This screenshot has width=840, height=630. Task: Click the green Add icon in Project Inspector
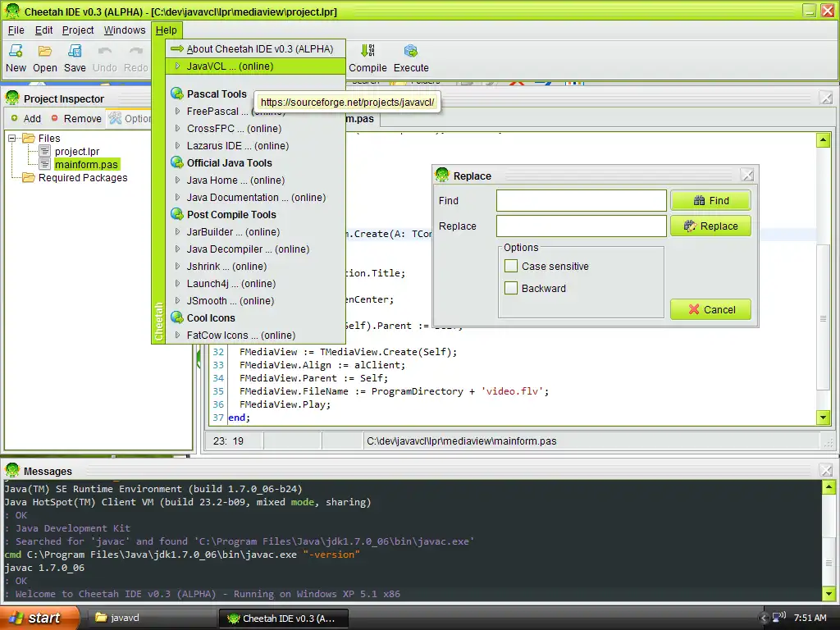pyautogui.click(x=15, y=118)
